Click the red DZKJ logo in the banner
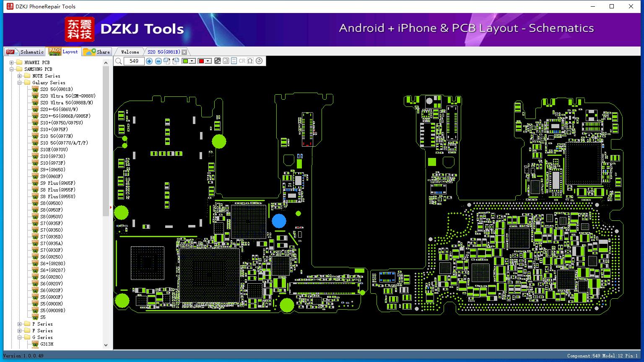 coord(80,29)
